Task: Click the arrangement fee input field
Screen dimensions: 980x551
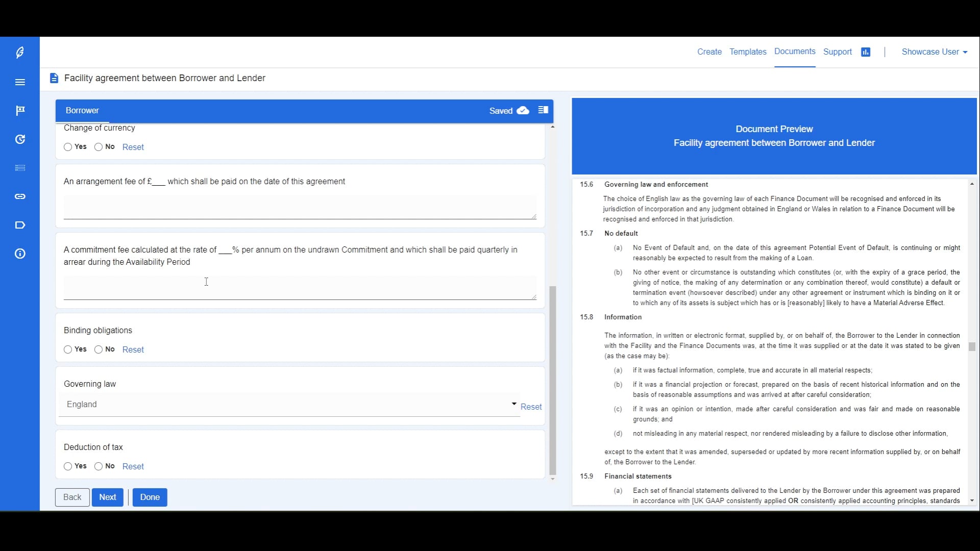Action: pyautogui.click(x=300, y=208)
